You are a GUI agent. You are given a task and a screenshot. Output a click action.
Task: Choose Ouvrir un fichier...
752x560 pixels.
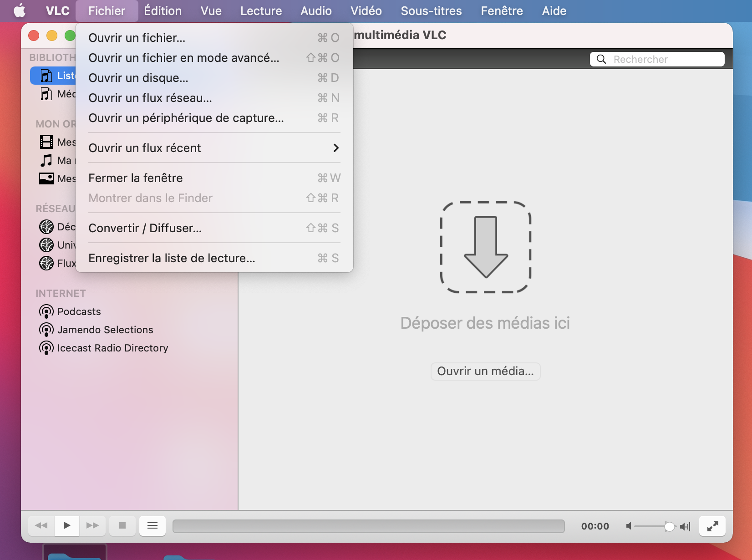click(214, 38)
